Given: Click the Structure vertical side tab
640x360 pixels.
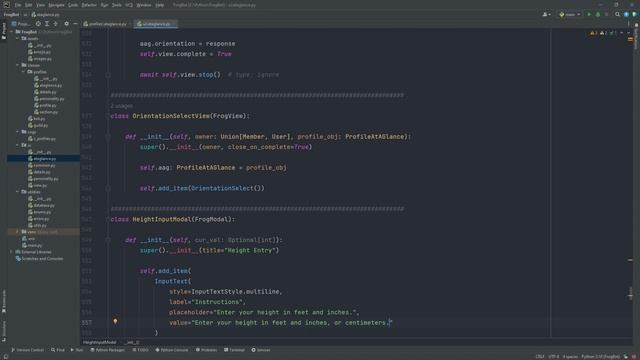Looking at the screenshot, I should [x=4, y=331].
